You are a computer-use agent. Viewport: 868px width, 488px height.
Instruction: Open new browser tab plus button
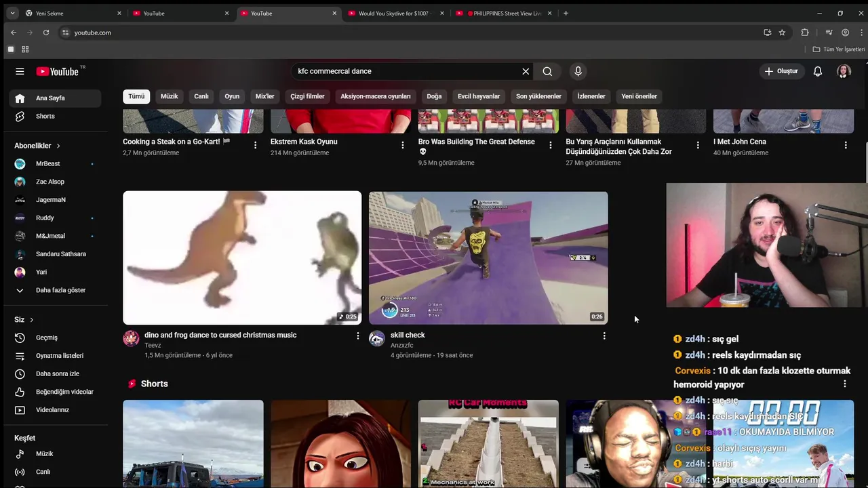click(566, 13)
